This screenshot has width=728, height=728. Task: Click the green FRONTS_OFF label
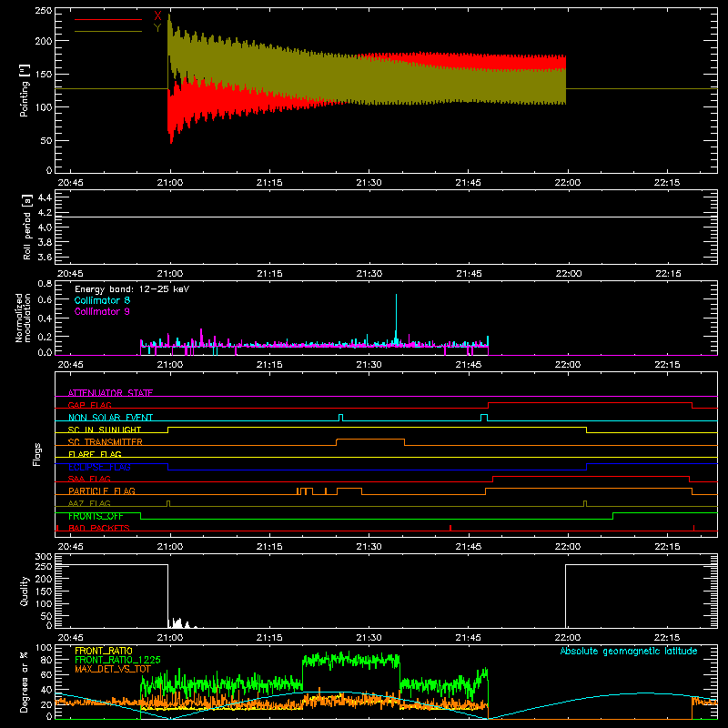tap(96, 516)
